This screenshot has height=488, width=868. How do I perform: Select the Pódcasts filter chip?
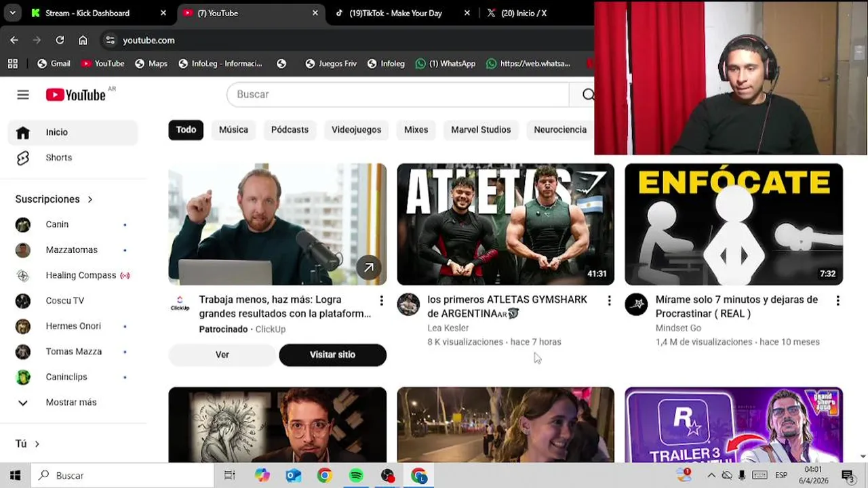[290, 129]
